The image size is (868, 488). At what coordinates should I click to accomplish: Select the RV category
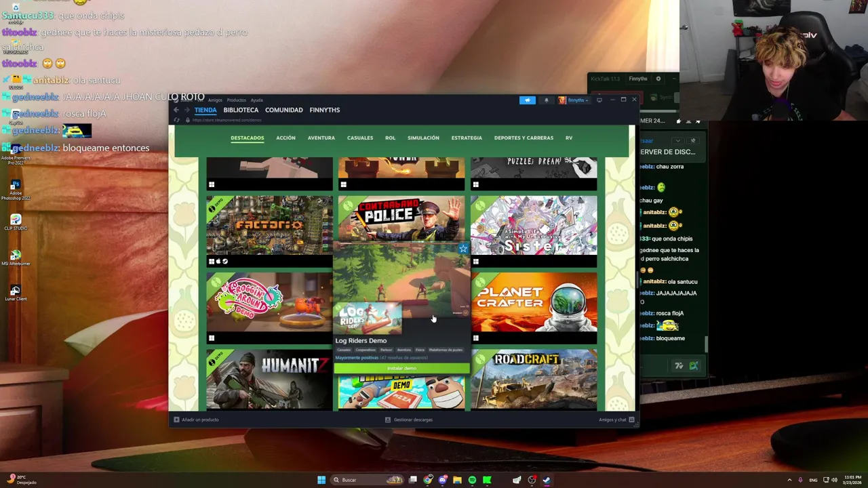tap(569, 138)
